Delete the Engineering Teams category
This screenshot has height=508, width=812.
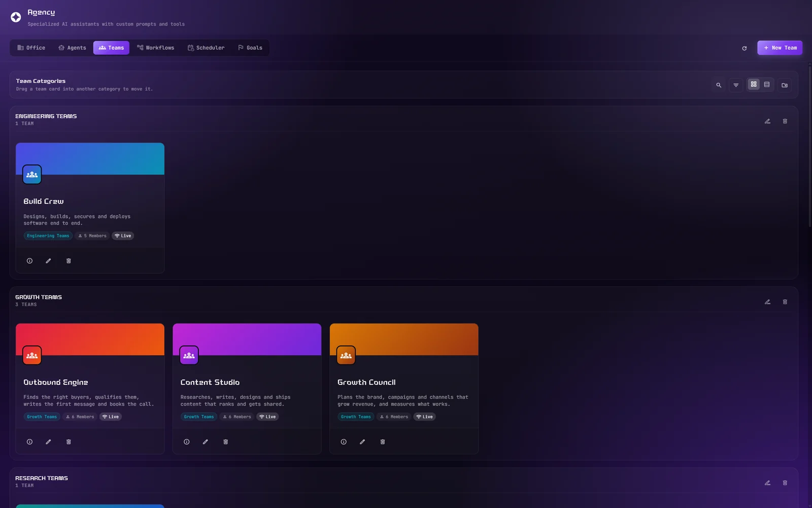[785, 121]
